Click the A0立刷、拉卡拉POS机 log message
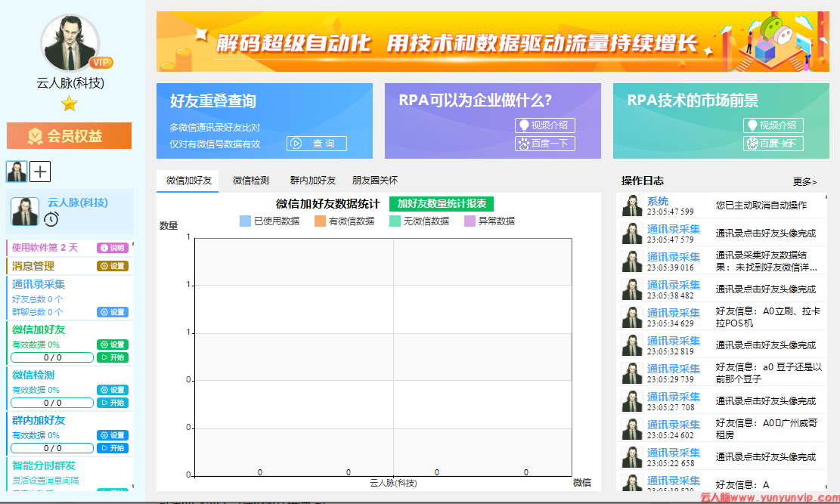Viewport: 840px width, 504px height. (767, 317)
